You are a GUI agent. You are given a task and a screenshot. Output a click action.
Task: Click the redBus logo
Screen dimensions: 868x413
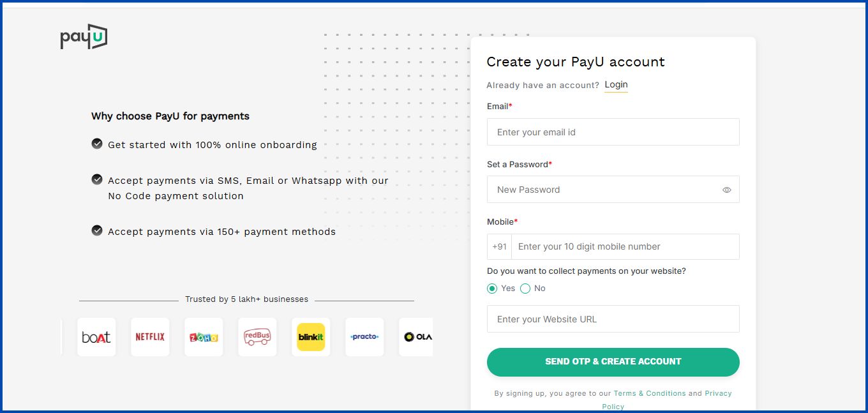tap(257, 337)
